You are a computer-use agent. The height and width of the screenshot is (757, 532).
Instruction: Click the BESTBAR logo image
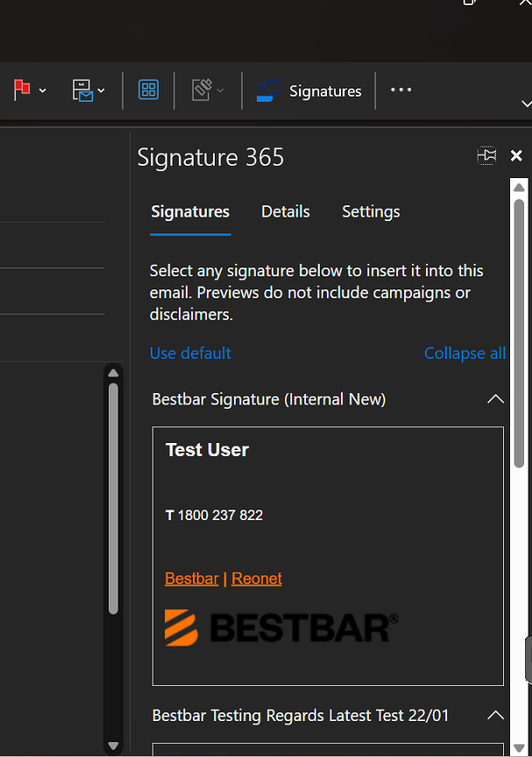pos(281,627)
